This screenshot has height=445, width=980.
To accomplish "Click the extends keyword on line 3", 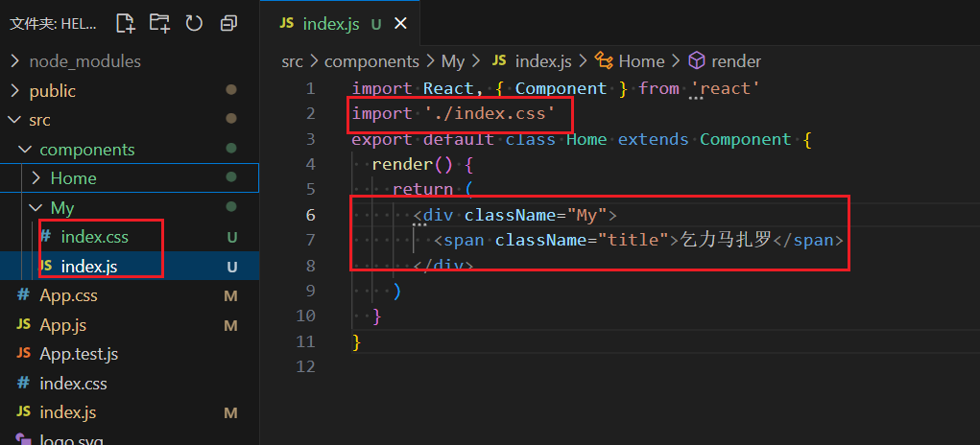I will tap(653, 138).
